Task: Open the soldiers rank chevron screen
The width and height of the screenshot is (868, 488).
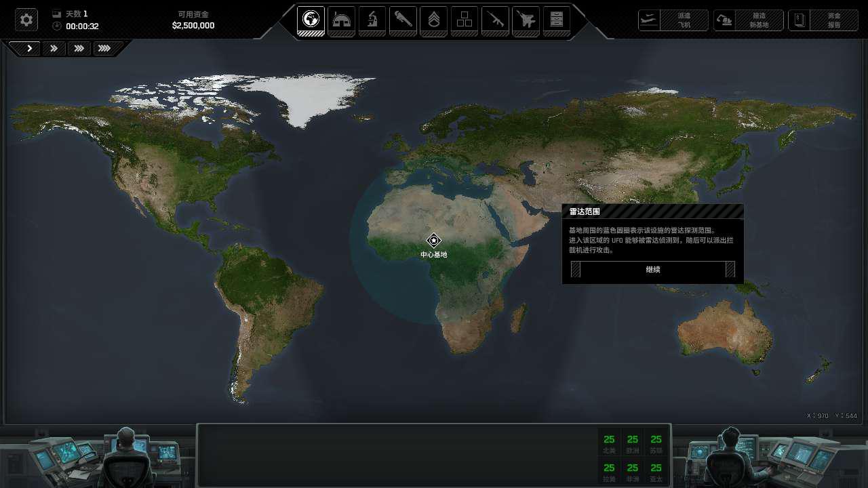Action: pyautogui.click(x=434, y=20)
